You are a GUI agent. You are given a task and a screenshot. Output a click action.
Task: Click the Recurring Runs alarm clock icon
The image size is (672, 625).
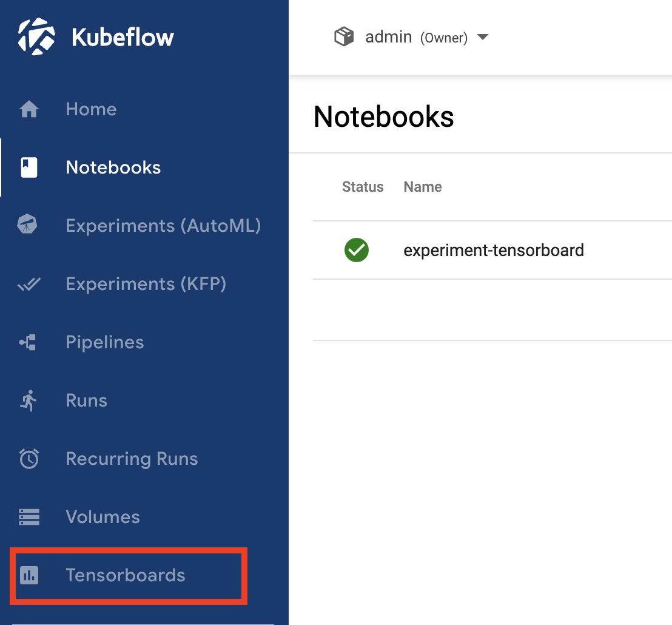click(29, 459)
